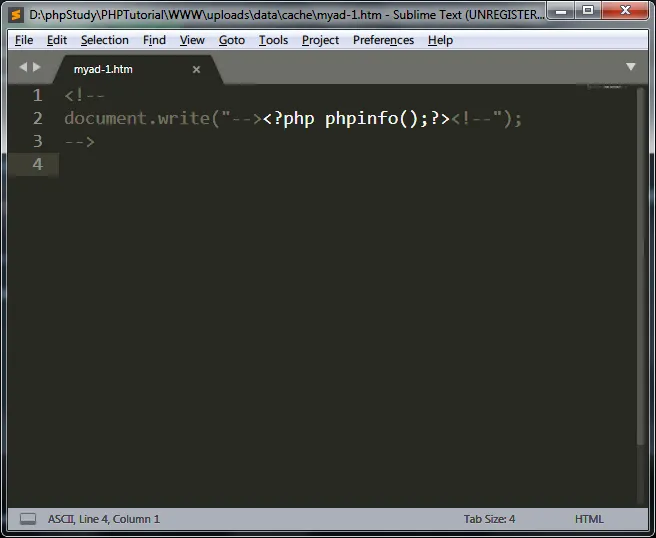Click the tab navigation left arrow

coord(23,67)
